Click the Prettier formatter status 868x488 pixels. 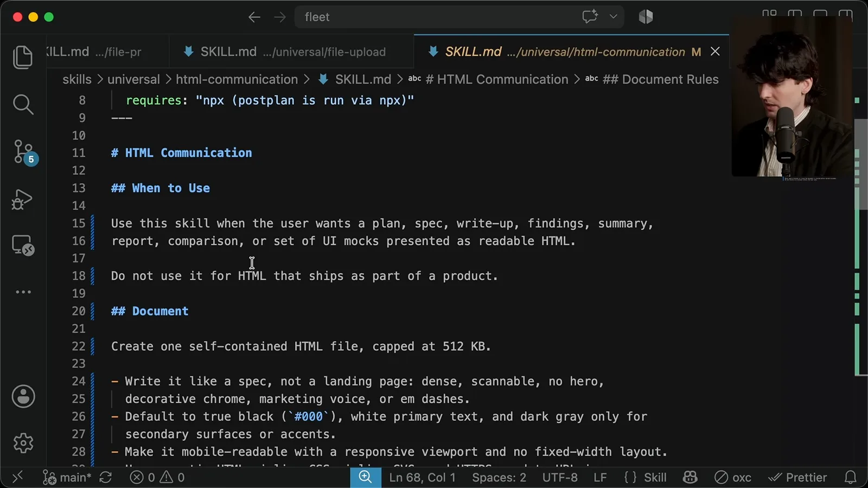(797, 478)
